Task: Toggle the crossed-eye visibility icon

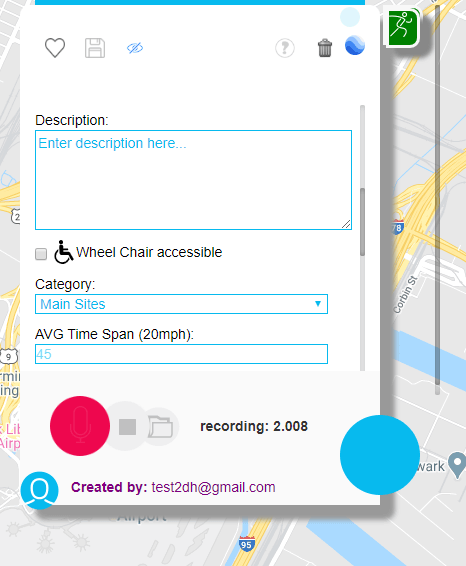Action: 135,48
